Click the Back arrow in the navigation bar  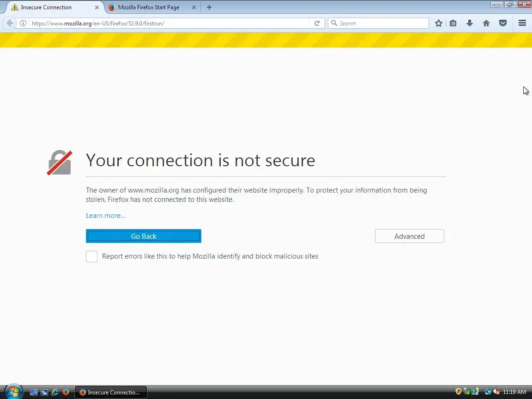tap(10, 23)
